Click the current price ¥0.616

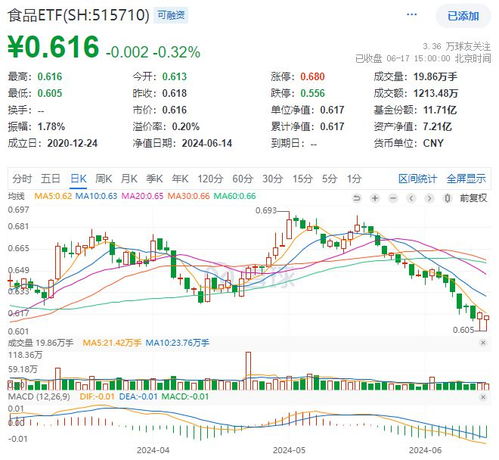click(53, 46)
